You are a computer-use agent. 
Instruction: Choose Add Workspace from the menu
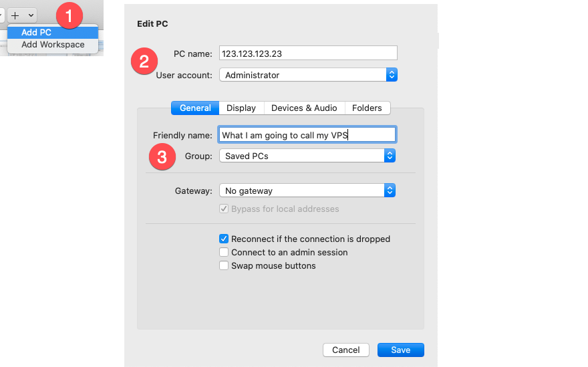53,44
